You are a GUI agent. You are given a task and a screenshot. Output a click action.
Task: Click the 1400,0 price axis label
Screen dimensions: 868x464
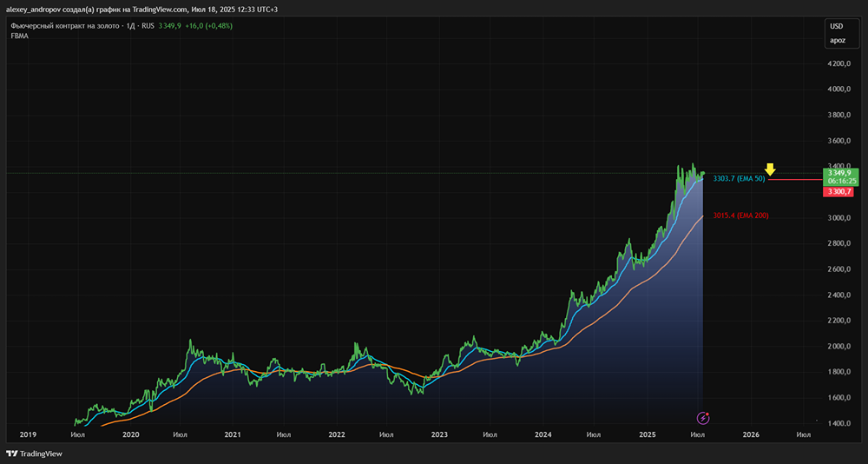coord(839,423)
